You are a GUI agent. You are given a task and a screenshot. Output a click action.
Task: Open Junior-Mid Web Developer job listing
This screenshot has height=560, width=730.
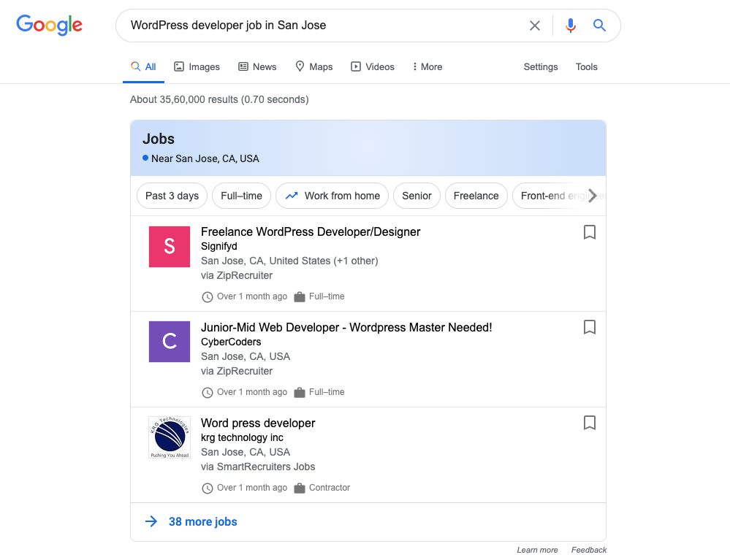[346, 327]
